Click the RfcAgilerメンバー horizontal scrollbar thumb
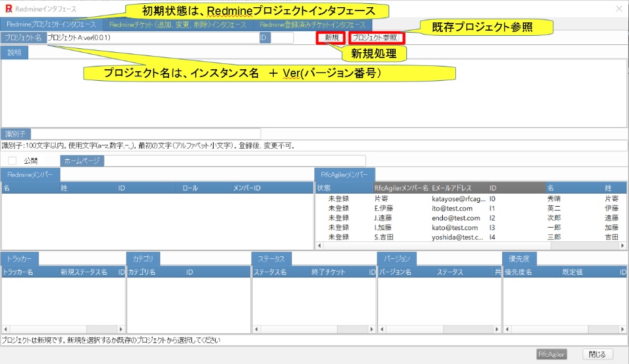Screen dimensions: 629x364 point(437,245)
